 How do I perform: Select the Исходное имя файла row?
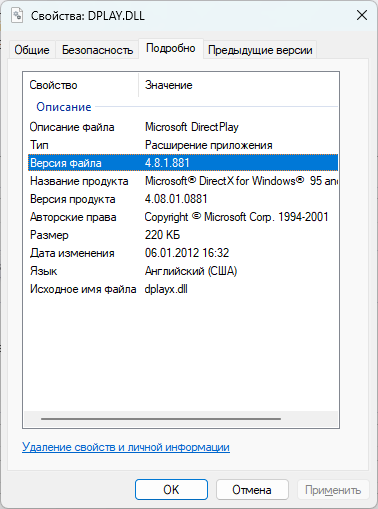(183, 289)
